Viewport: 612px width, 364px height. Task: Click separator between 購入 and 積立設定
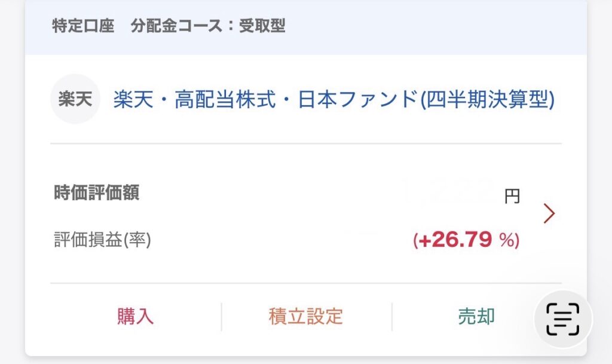pos(221,317)
